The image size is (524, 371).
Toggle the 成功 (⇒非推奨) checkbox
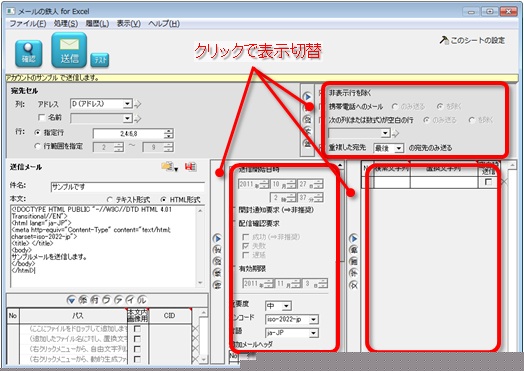tap(246, 237)
